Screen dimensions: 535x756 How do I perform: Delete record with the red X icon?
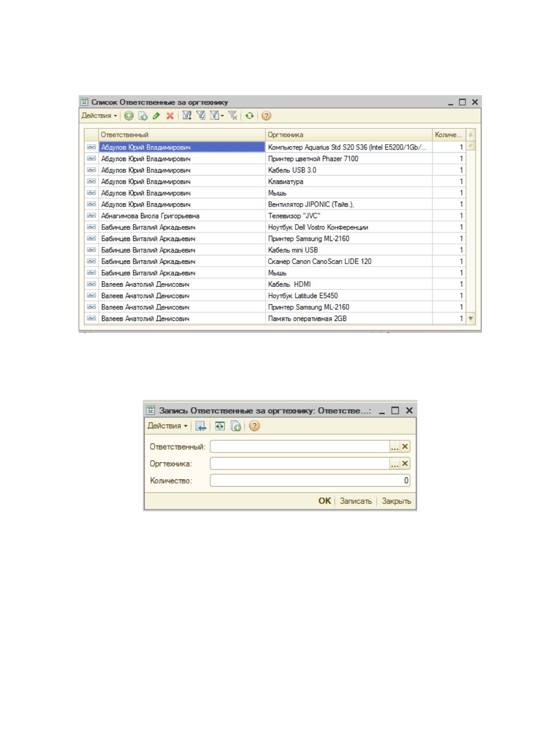coord(170,116)
